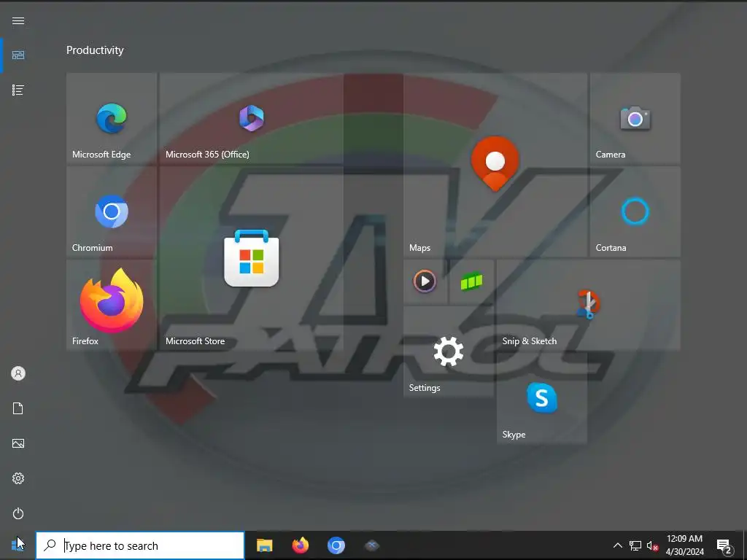
Task: Open the network status tray icon
Action: pyautogui.click(x=635, y=545)
